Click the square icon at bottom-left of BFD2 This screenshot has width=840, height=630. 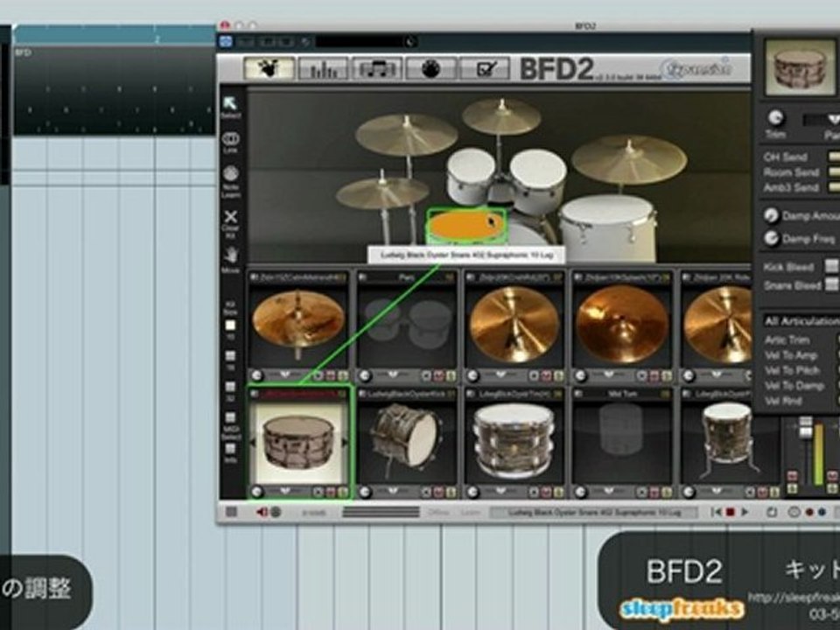click(231, 512)
